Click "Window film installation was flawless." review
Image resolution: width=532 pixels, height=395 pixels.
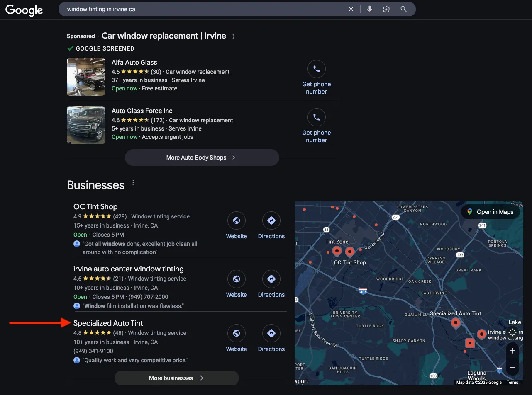[x=133, y=306]
